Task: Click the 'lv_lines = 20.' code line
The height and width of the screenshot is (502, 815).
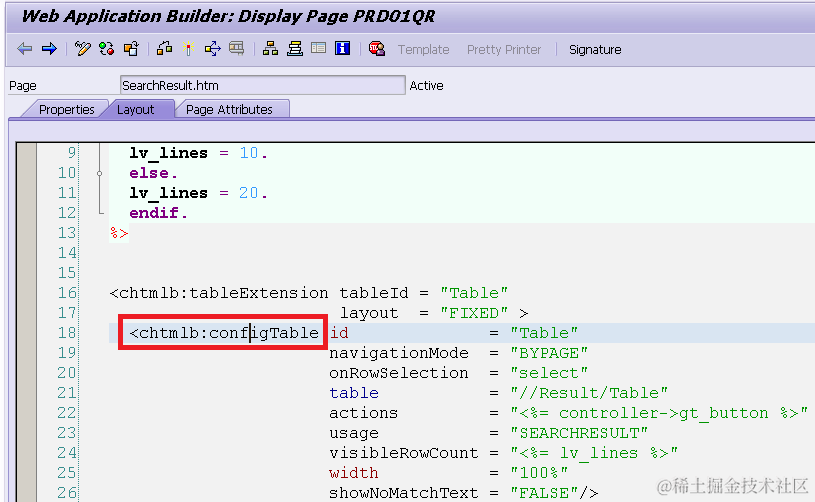Action: click(198, 193)
